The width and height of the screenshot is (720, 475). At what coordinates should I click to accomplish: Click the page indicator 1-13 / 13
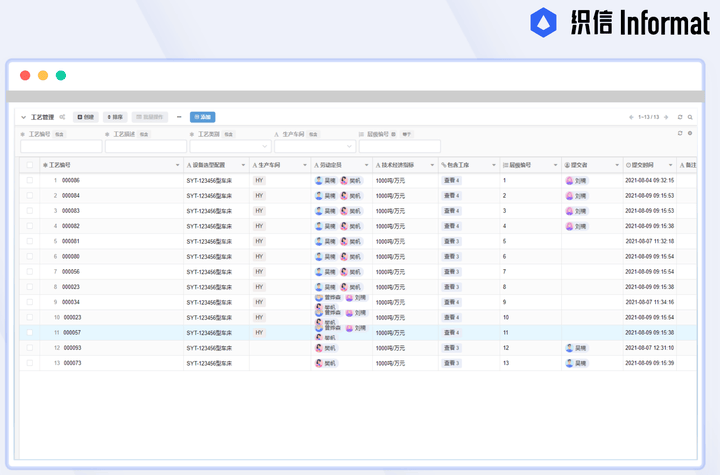[x=648, y=117]
